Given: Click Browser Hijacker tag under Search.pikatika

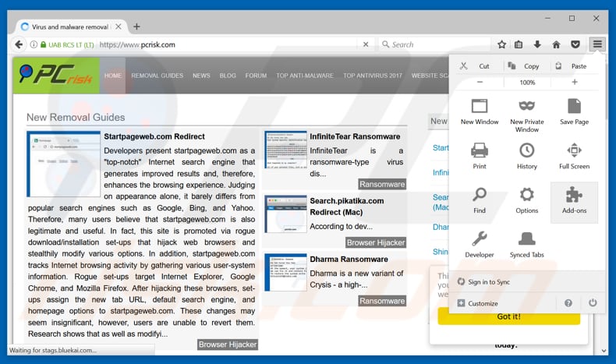Looking at the screenshot, I should [376, 242].
